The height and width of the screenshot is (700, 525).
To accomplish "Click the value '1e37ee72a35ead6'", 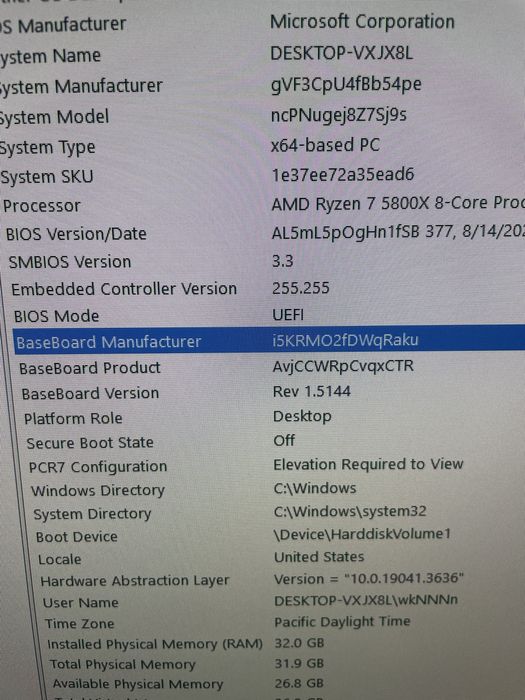I will point(343,175).
